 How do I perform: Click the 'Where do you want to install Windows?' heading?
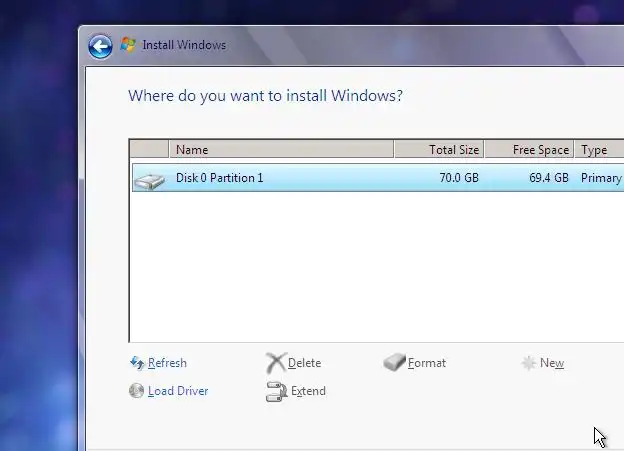pos(265,96)
